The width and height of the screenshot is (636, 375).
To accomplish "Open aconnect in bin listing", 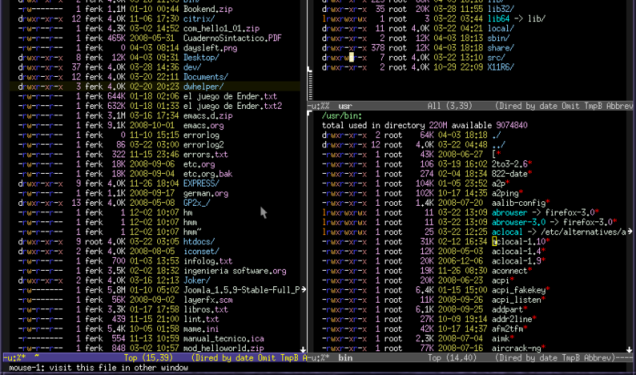I will pyautogui.click(x=509, y=271).
